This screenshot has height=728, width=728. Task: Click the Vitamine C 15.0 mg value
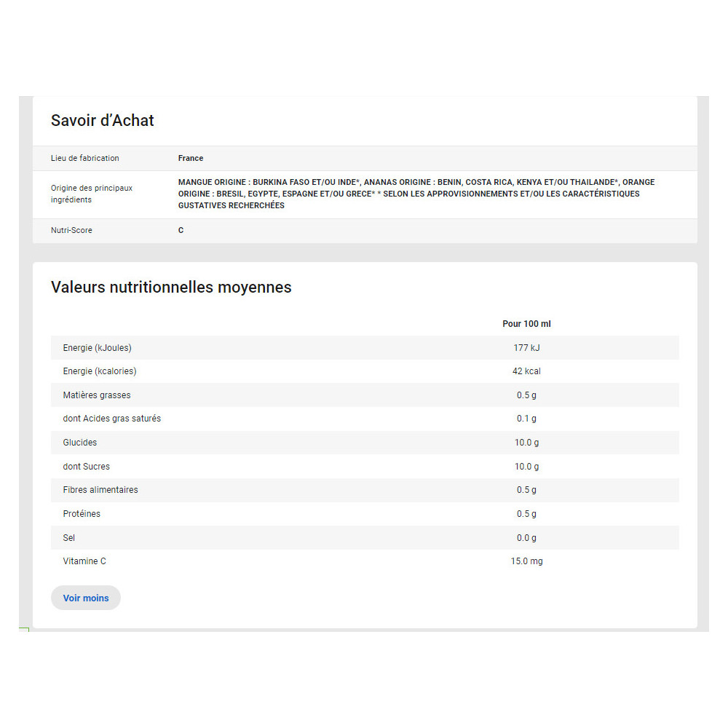click(x=526, y=561)
